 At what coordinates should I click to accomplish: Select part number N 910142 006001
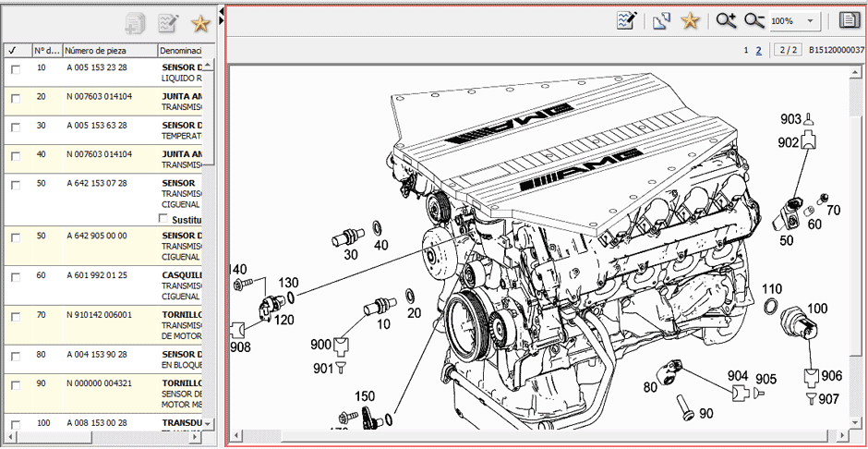[99, 315]
